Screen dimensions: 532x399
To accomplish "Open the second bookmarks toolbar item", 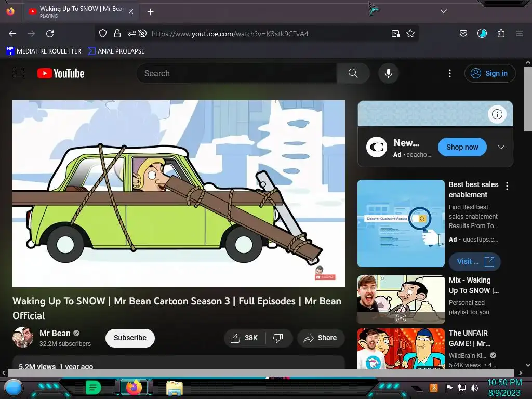I will (116, 51).
